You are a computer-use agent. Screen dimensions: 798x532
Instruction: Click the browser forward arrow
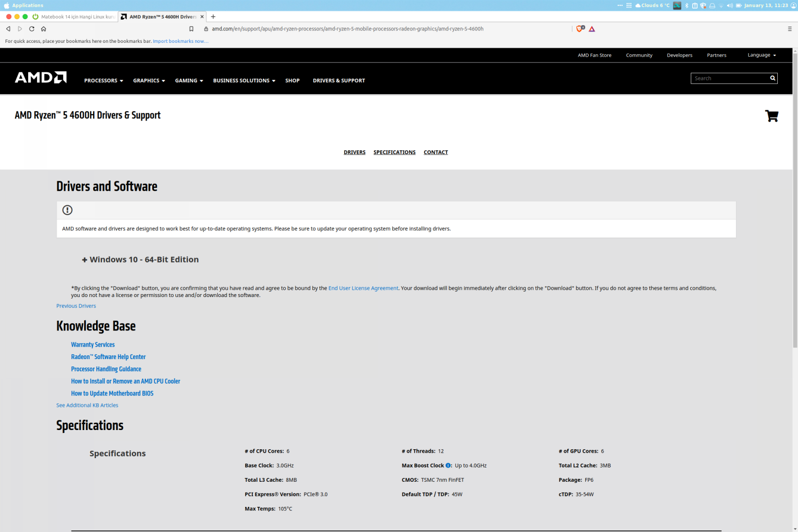[x=20, y=29]
